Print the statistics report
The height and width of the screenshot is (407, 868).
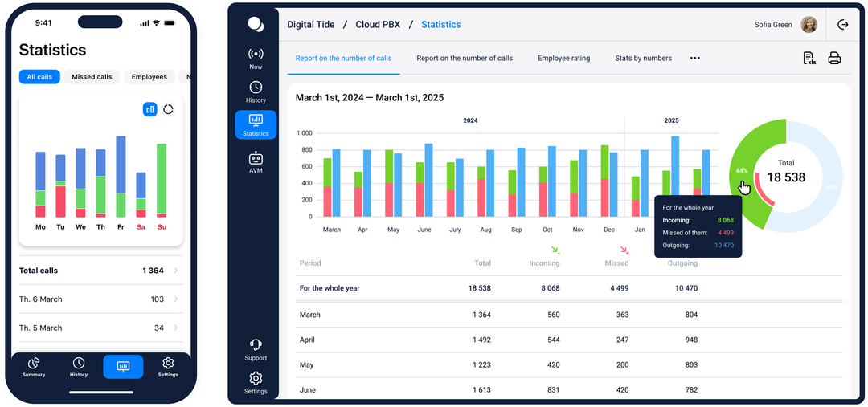tap(834, 59)
